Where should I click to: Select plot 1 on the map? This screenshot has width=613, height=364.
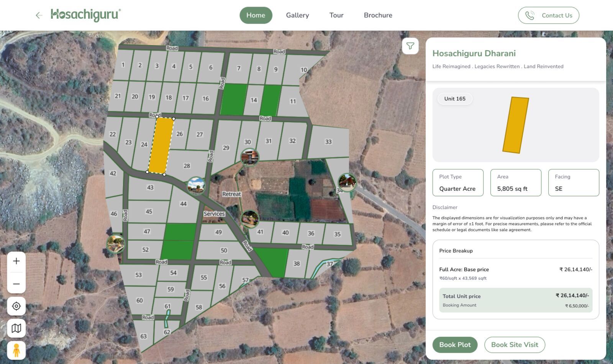pos(123,65)
